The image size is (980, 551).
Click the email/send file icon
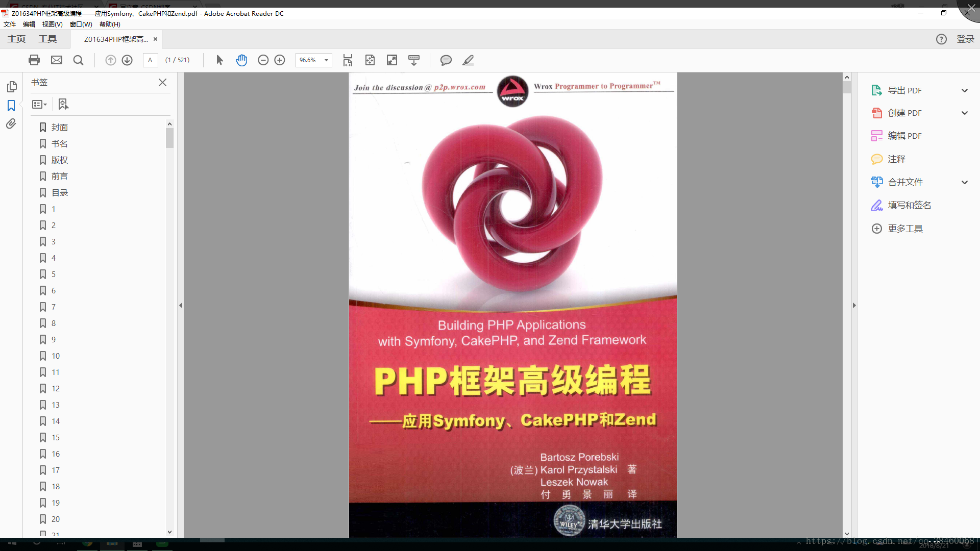(56, 60)
